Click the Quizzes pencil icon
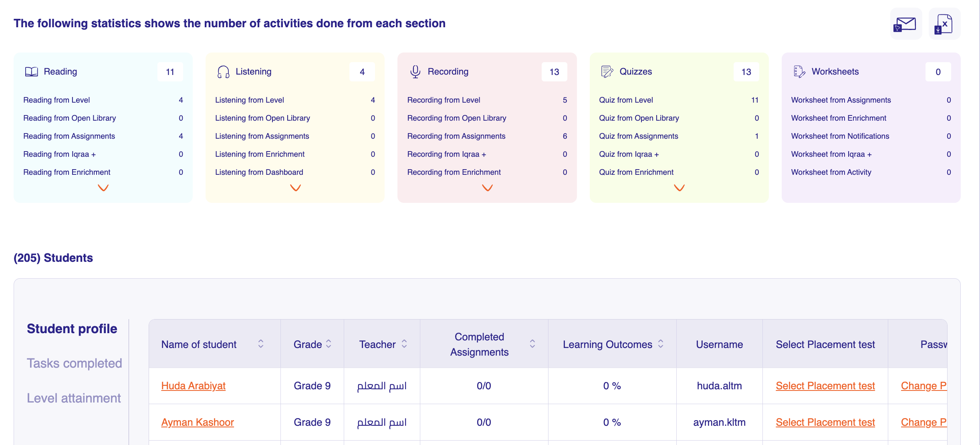980x445 pixels. 607,72
